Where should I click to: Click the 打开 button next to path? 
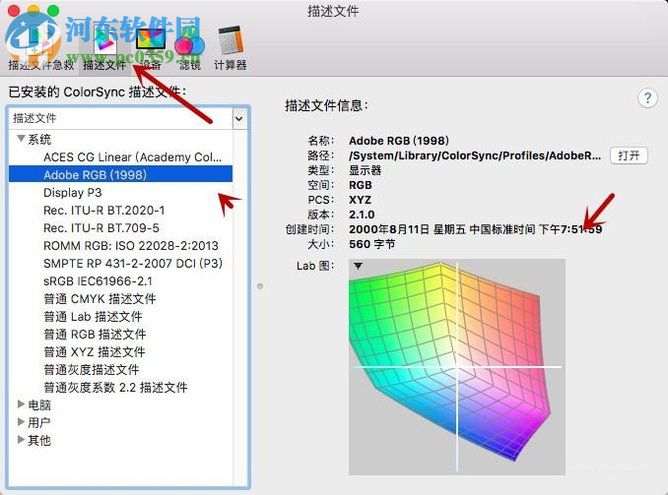(629, 155)
